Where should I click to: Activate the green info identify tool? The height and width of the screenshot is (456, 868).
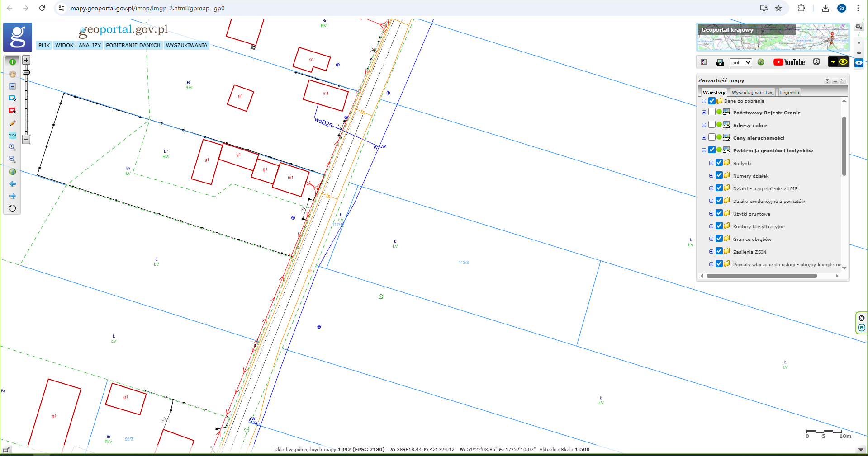13,62
